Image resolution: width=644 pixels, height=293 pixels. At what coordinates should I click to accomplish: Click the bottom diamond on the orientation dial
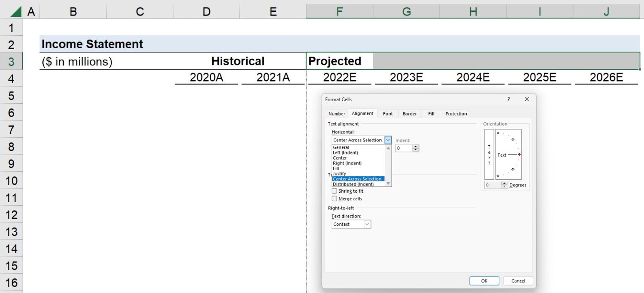[x=498, y=175]
